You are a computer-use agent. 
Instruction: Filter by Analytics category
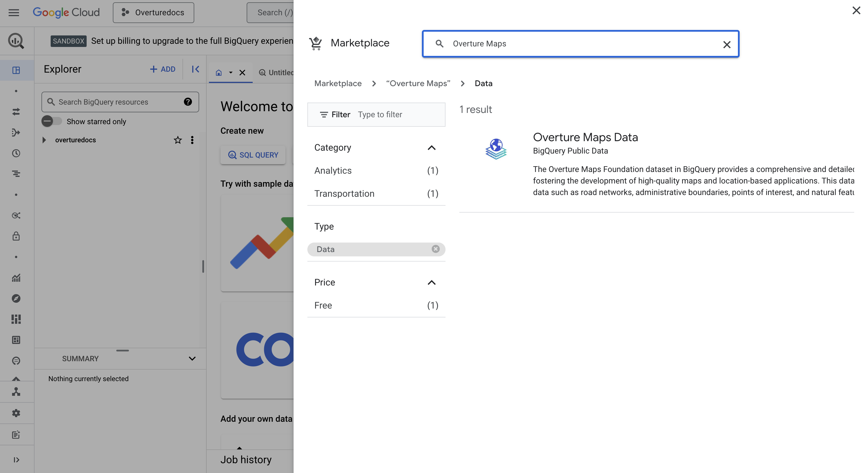[376, 171]
